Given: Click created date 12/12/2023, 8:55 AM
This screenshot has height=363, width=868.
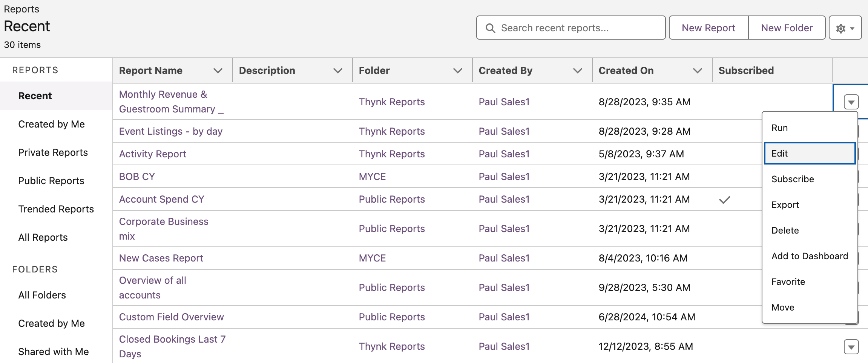Looking at the screenshot, I should tap(646, 346).
